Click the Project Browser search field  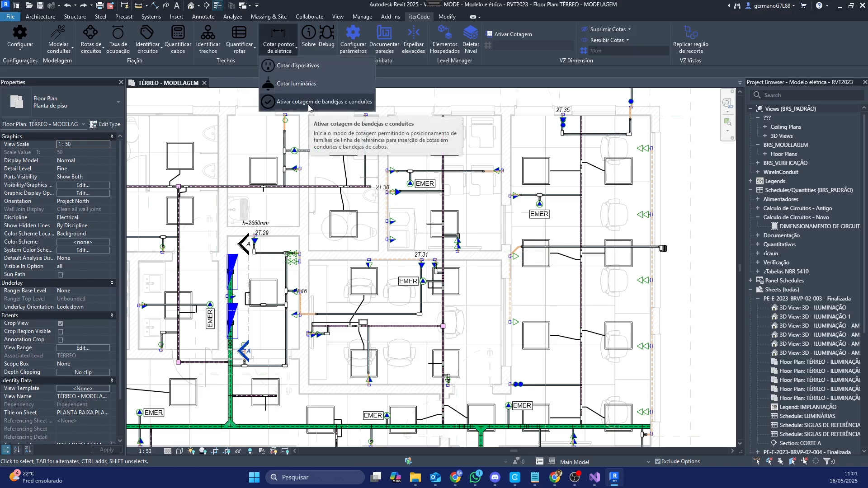(807, 95)
